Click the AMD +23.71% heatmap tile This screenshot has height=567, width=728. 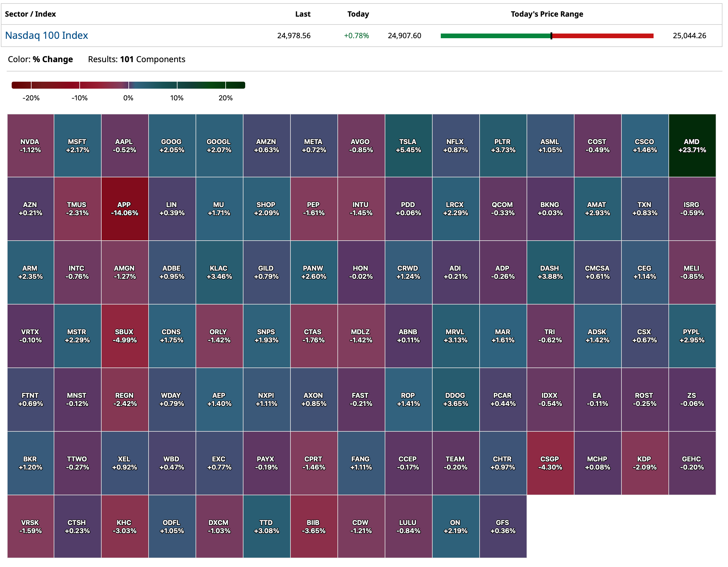click(x=692, y=146)
